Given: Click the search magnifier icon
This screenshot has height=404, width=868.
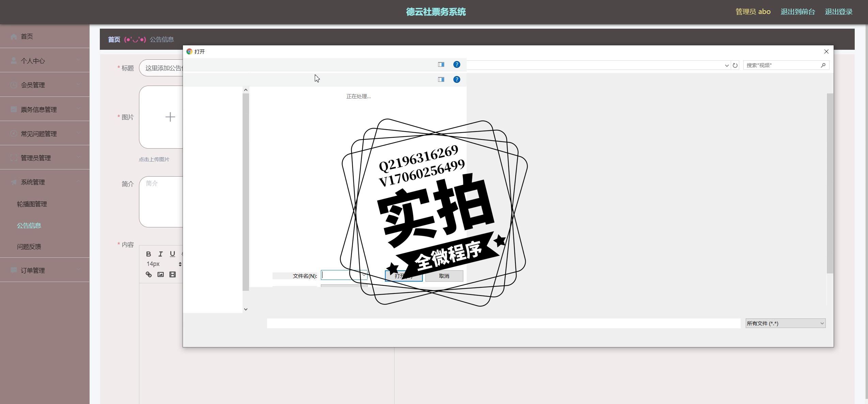Looking at the screenshot, I should (823, 65).
